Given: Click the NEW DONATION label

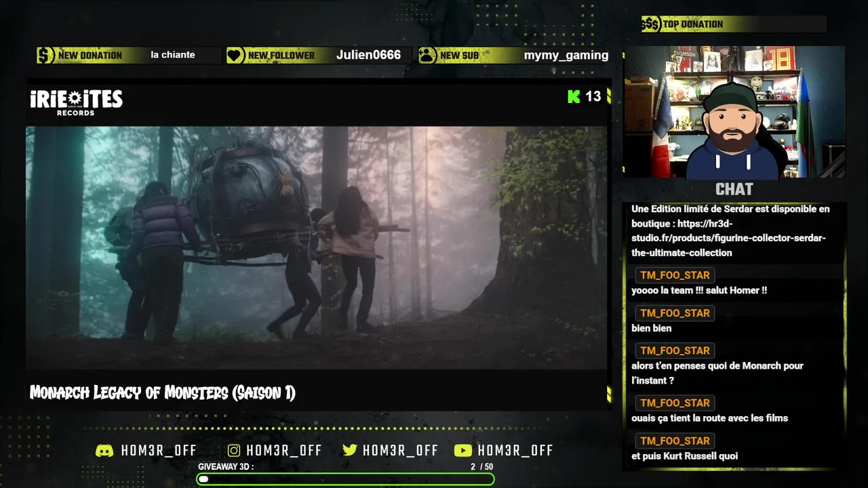Looking at the screenshot, I should [90, 56].
